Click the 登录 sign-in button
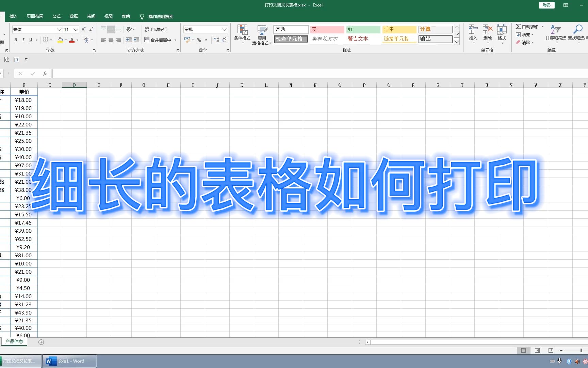The height and width of the screenshot is (368, 588). point(546,5)
